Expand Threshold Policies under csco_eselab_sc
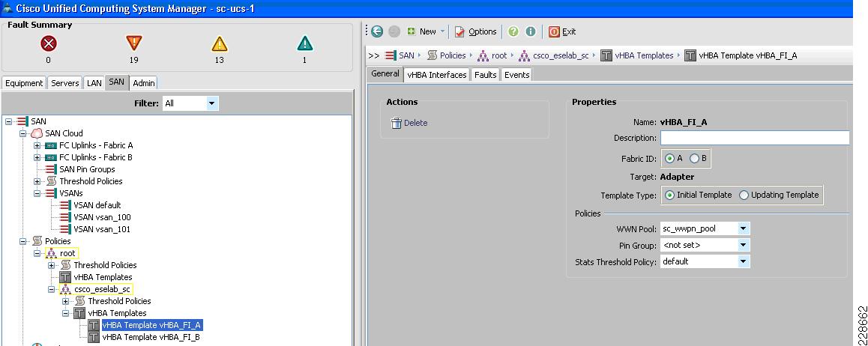This screenshot has width=868, height=346. pos(66,301)
